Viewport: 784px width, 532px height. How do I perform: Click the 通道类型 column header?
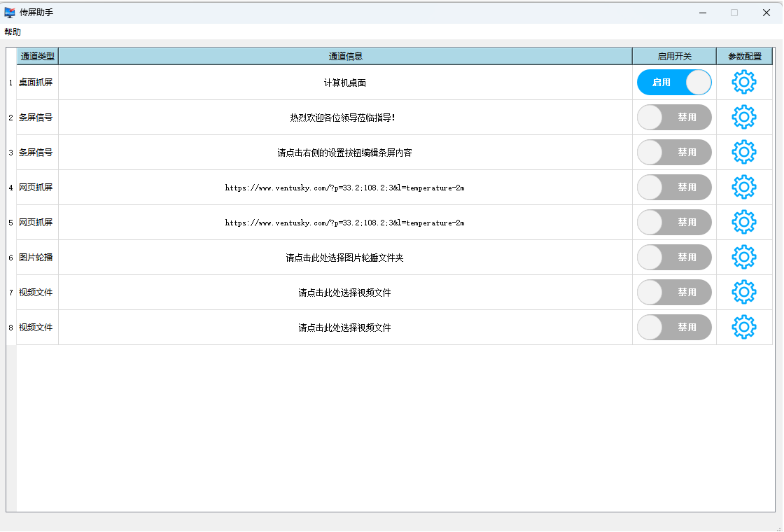[x=37, y=57]
